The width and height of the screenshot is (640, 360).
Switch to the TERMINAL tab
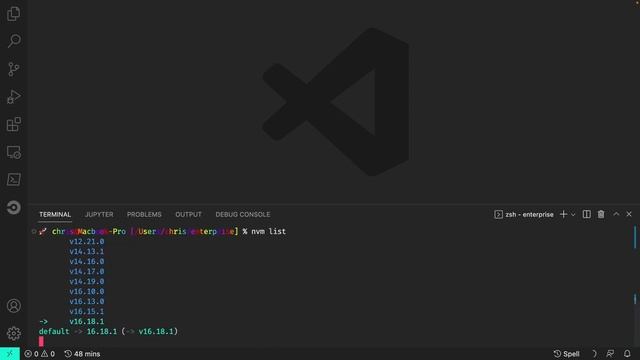point(55,214)
